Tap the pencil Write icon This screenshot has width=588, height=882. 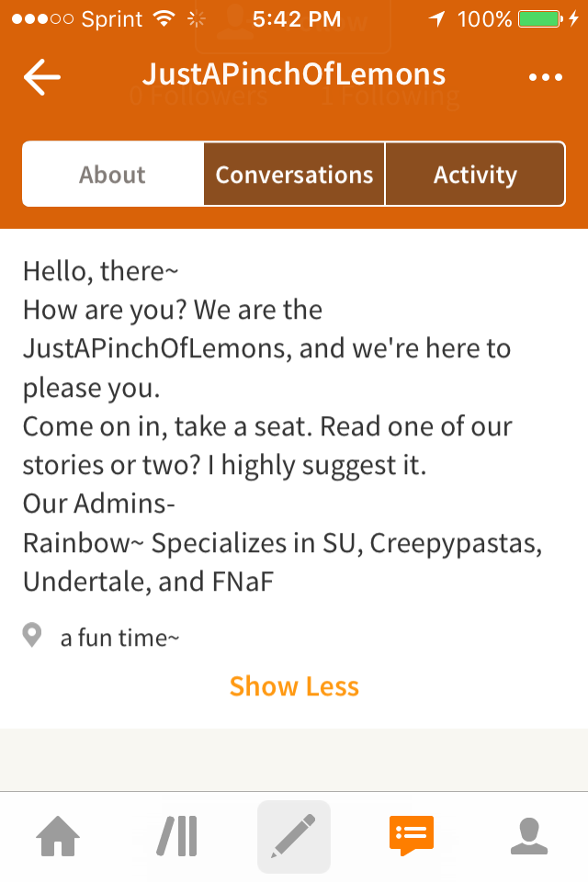click(294, 836)
